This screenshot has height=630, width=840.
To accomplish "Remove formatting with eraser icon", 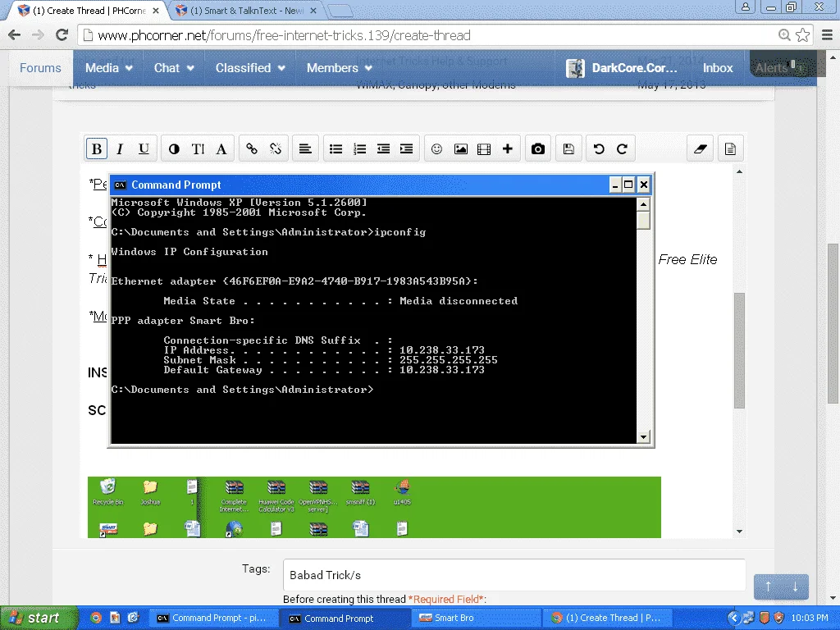I will 701,149.
